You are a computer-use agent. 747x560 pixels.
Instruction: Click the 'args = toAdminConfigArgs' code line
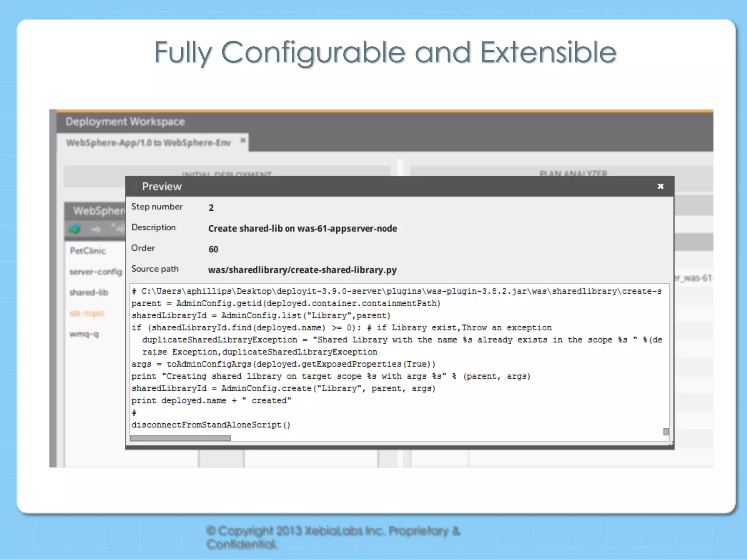[x=283, y=364]
